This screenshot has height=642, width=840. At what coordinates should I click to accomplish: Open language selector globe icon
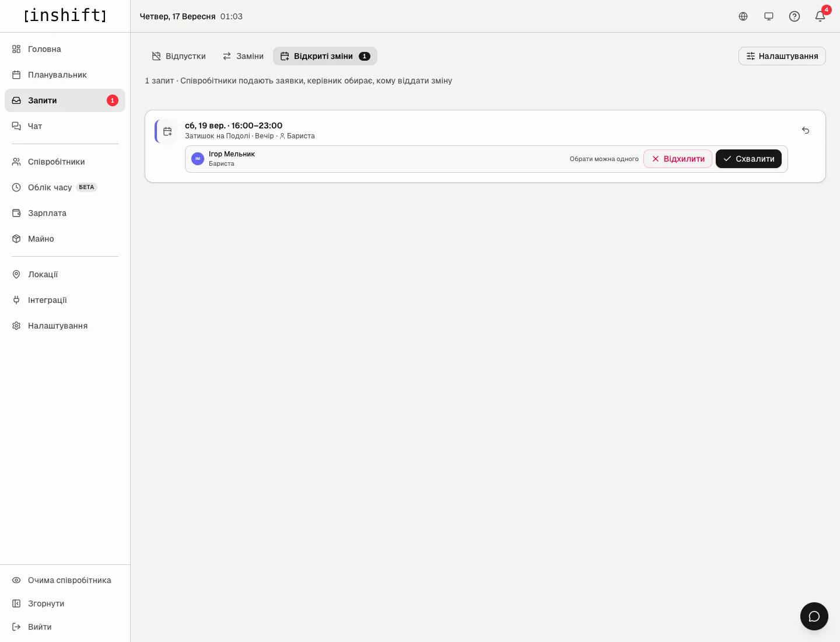[x=743, y=16]
